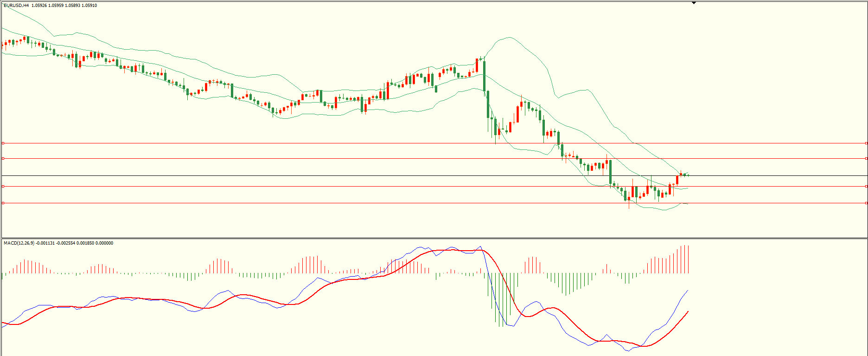The image size is (868, 356).
Task: Click right handle of lowest red horizontal line
Action: point(866,203)
